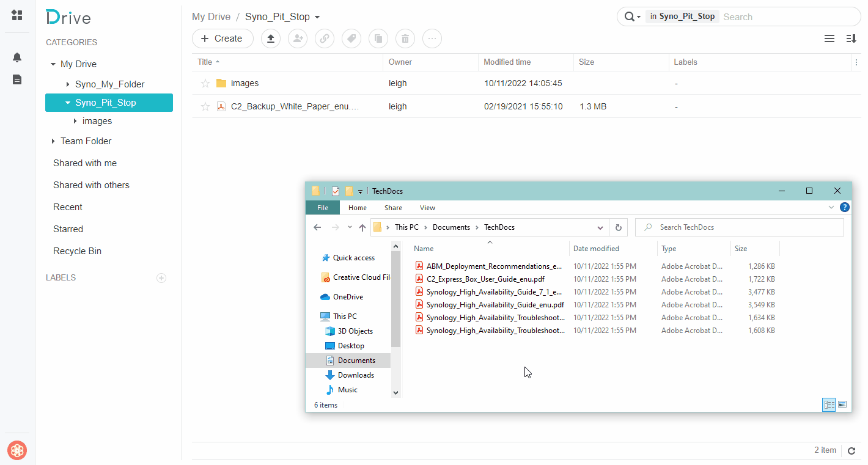
Task: Open the package center icon at bottom left
Action: pos(17,451)
